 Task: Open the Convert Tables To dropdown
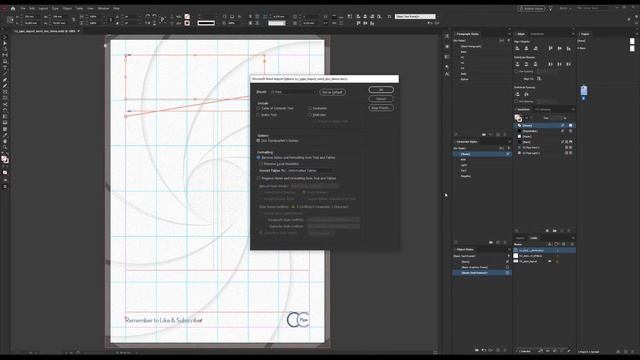pos(311,171)
